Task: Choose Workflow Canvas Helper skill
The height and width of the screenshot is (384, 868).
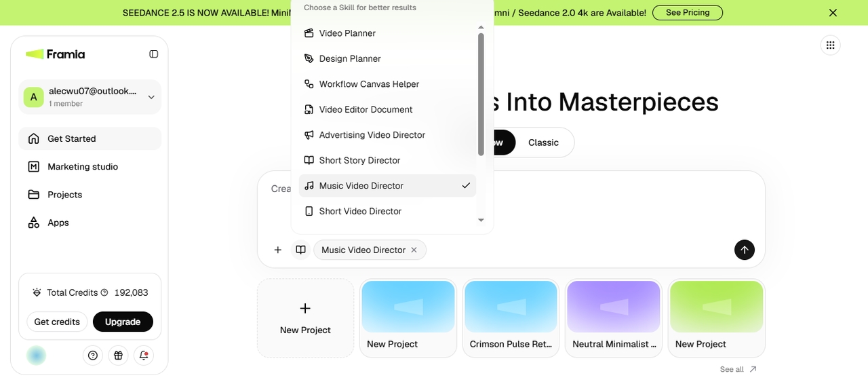Action: [387, 84]
